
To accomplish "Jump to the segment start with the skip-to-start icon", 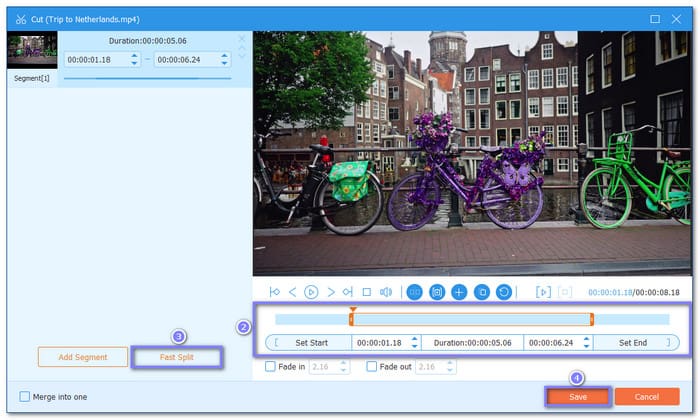I will tap(274, 292).
